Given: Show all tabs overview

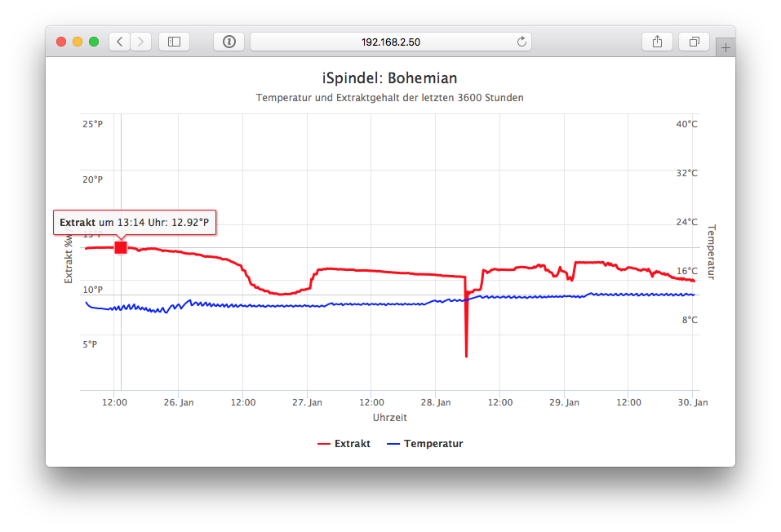Looking at the screenshot, I should (x=694, y=42).
